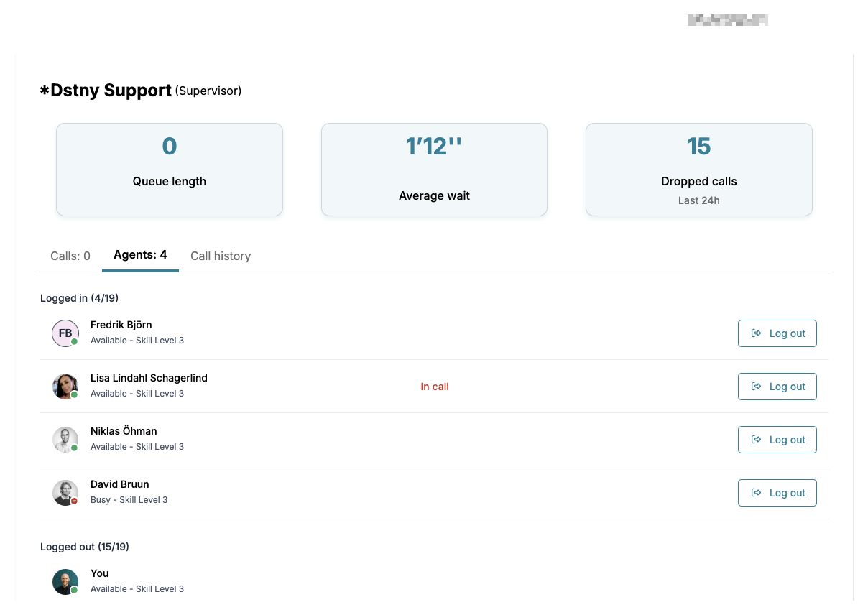Log out Fredrik Björn
Image resolution: width=868 pixels, height=615 pixels.
pyautogui.click(x=777, y=333)
